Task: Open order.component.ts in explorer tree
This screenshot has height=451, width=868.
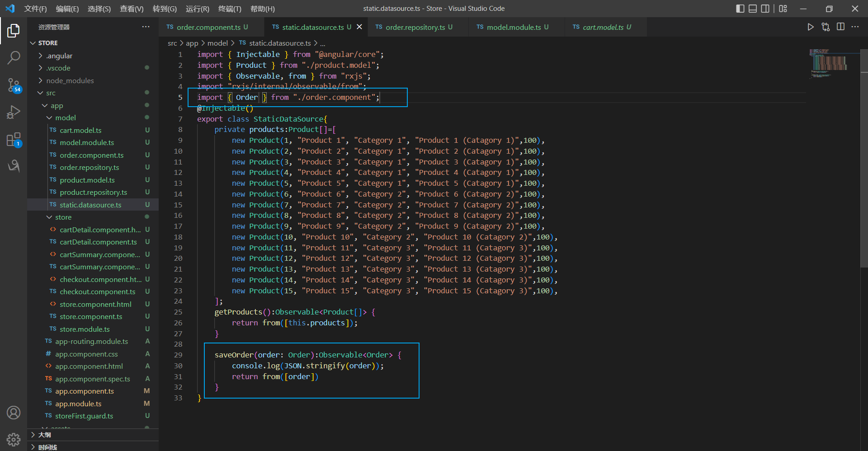Action: click(x=93, y=155)
